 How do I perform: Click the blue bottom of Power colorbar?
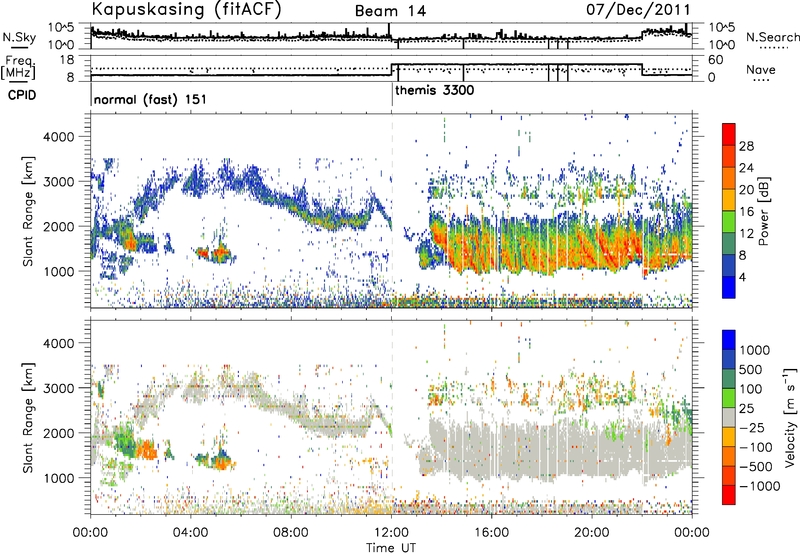[729, 287]
